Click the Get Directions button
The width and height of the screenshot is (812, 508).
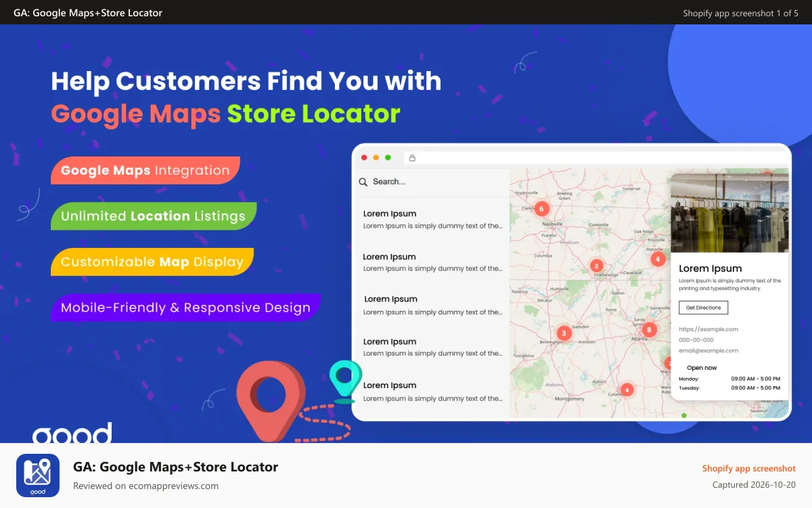(x=704, y=308)
